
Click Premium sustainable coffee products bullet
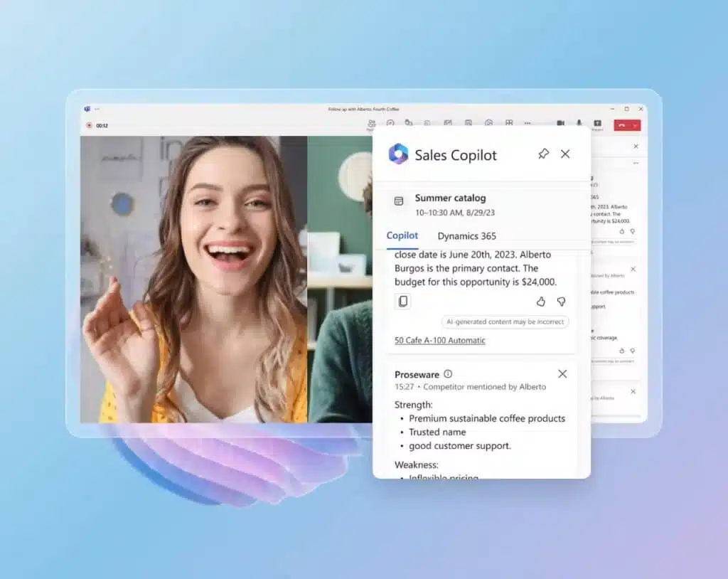click(x=487, y=418)
